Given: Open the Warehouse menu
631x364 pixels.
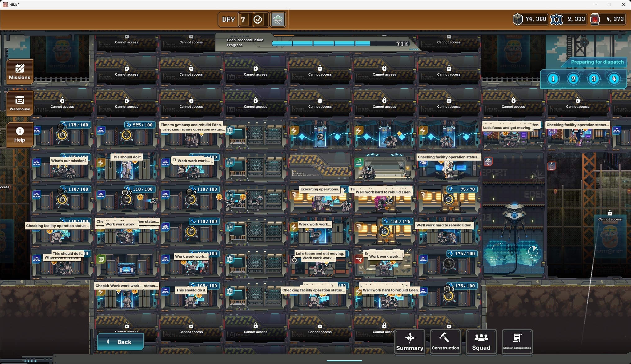Looking at the screenshot, I should [20, 103].
